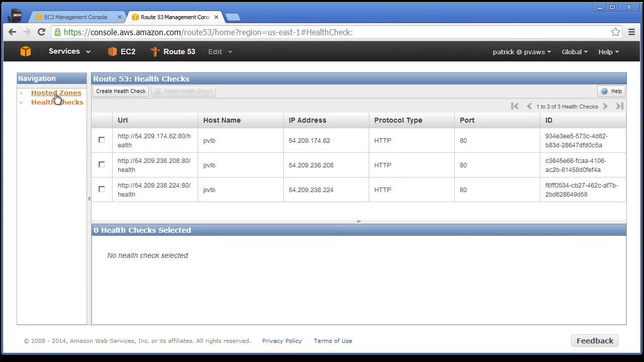Open the Terms of Use link

[x=333, y=340]
